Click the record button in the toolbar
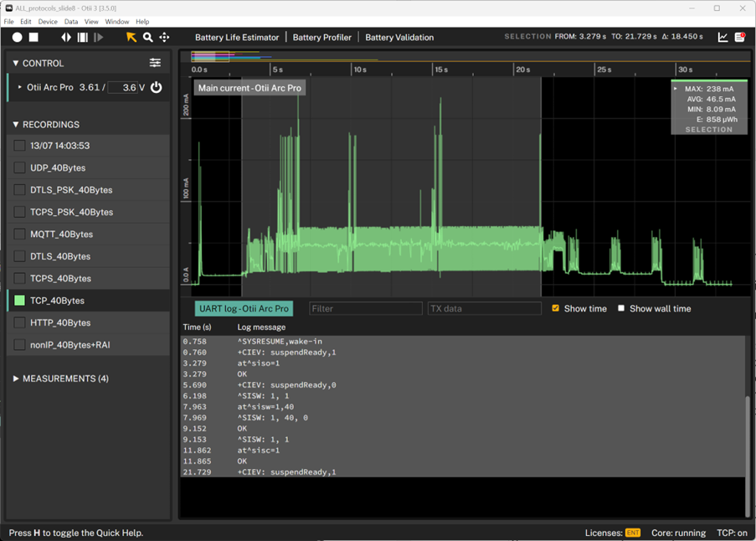 pos(18,37)
